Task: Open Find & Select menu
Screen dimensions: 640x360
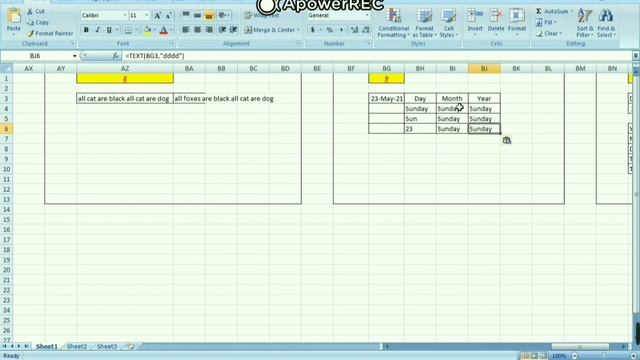Action: pyautogui.click(x=606, y=23)
